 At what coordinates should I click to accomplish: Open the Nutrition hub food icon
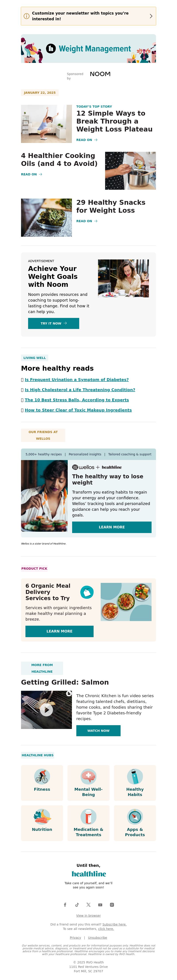point(42,817)
